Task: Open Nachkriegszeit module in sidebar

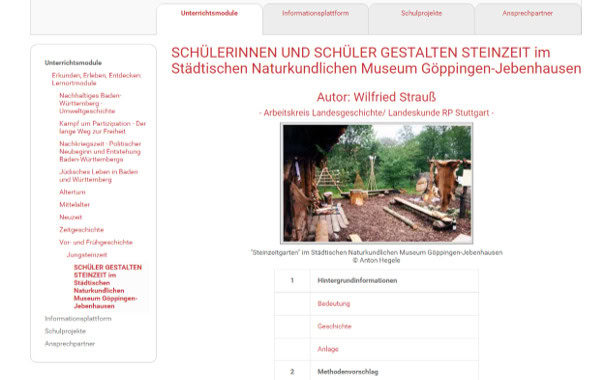Action: [100, 152]
